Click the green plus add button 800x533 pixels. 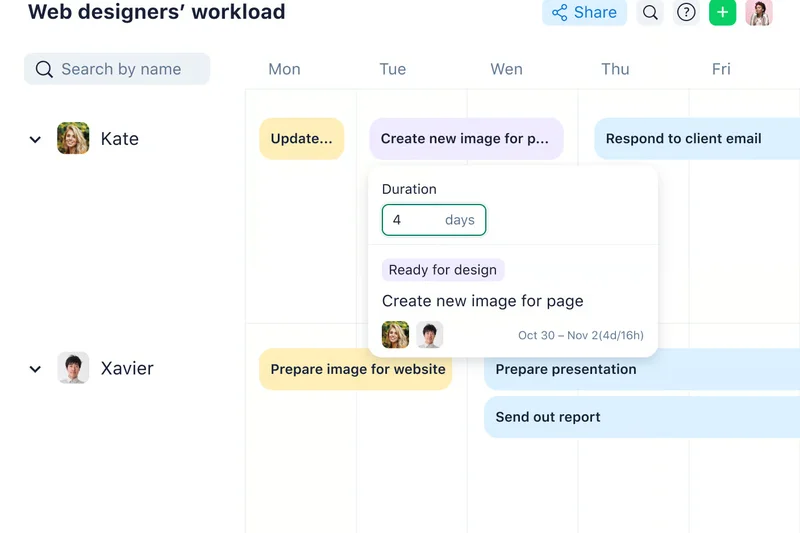pos(722,13)
